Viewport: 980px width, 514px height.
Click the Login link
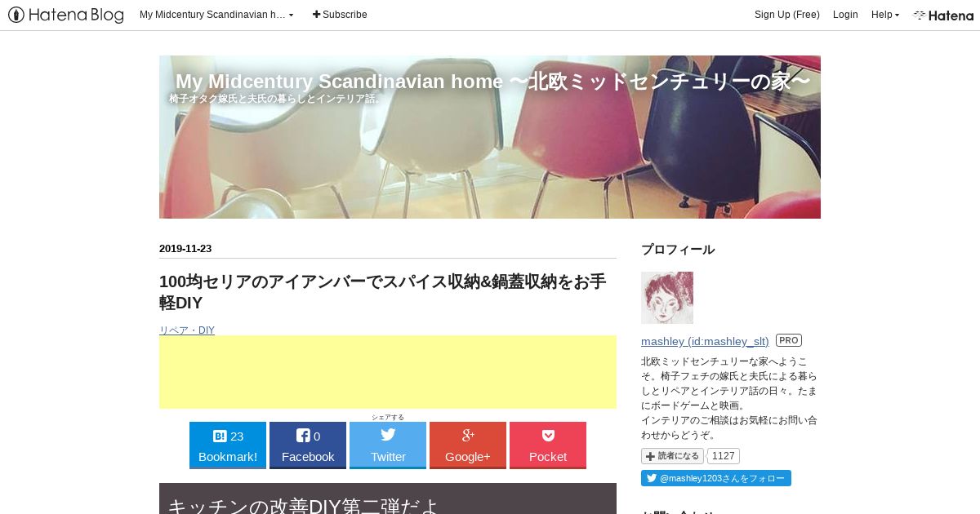(845, 15)
